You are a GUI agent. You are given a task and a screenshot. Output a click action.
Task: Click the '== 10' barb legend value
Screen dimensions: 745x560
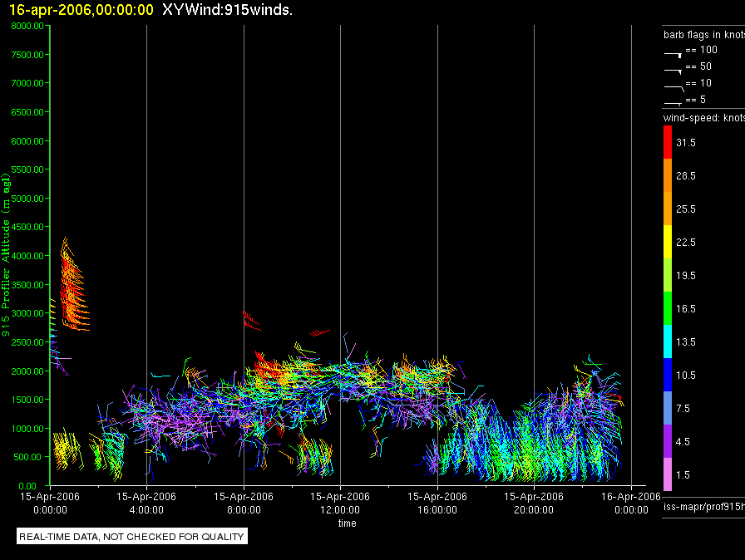(698, 83)
